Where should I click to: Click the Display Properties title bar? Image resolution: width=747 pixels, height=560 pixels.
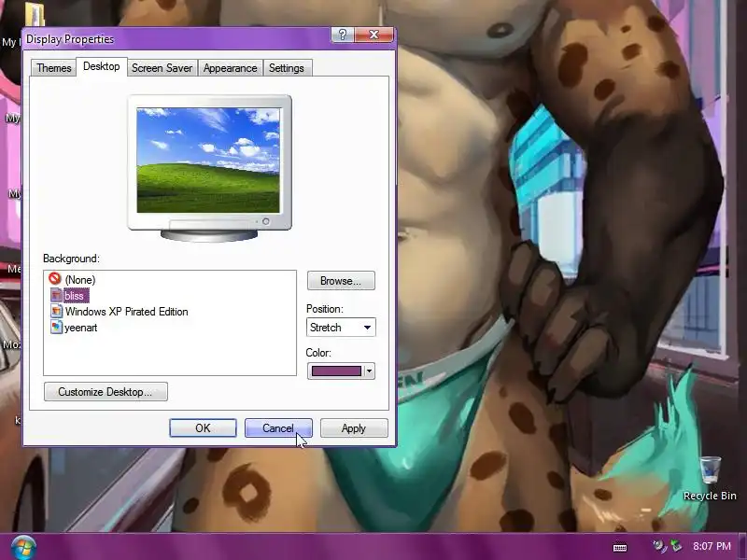[176, 39]
